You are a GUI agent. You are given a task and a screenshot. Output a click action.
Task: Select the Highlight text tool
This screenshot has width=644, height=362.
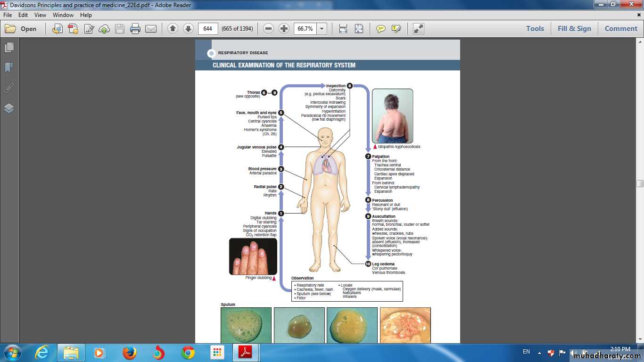point(396,29)
